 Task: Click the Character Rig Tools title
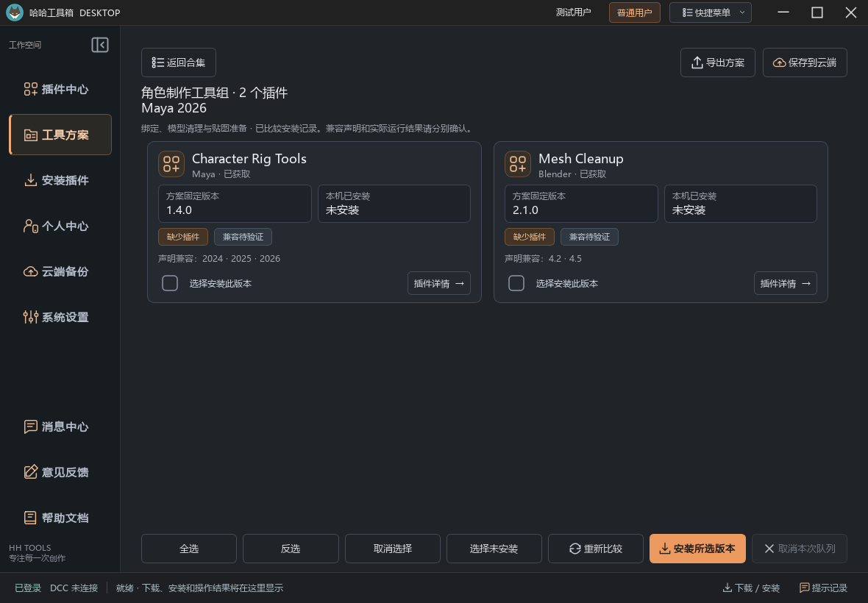click(249, 159)
